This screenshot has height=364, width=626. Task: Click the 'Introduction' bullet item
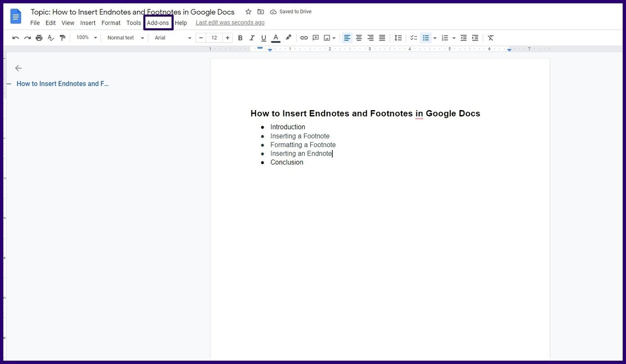tap(288, 127)
